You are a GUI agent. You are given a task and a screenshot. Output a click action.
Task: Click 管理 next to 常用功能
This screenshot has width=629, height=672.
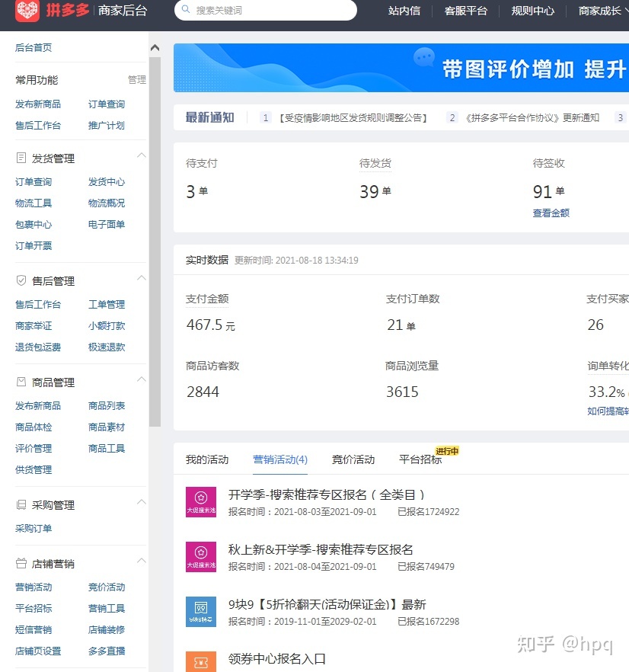click(137, 80)
